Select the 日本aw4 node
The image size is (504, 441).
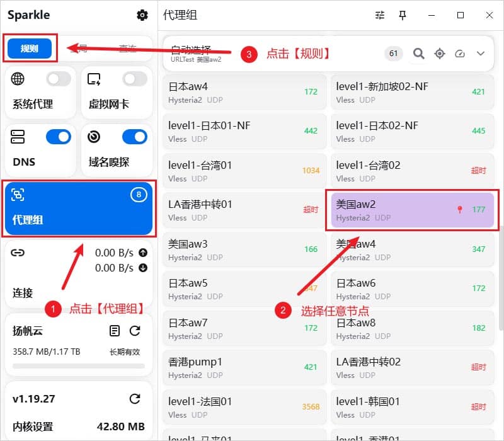click(x=244, y=92)
